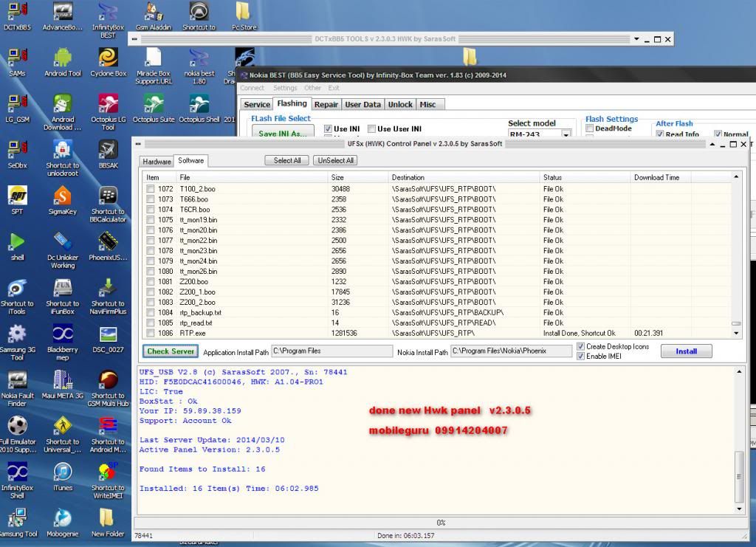Launch the Cyclone Box desktop shortcut
The width and height of the screenshot is (756, 547).
point(108,63)
